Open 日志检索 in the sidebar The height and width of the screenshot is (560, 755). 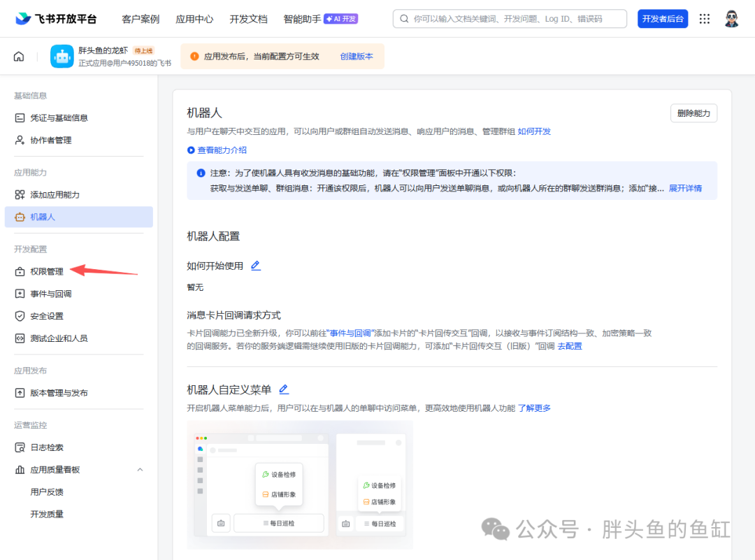[79, 447]
